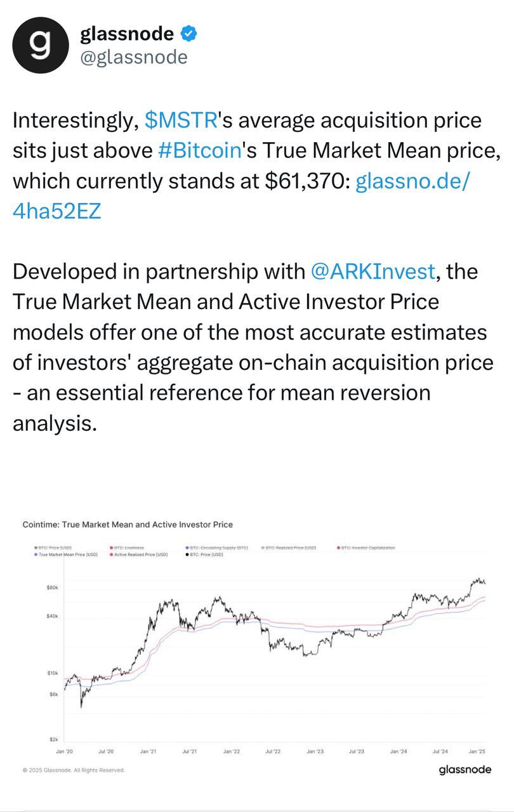Open the glassnode profile avatar
This screenshot has height=812, width=514.
click(x=41, y=44)
